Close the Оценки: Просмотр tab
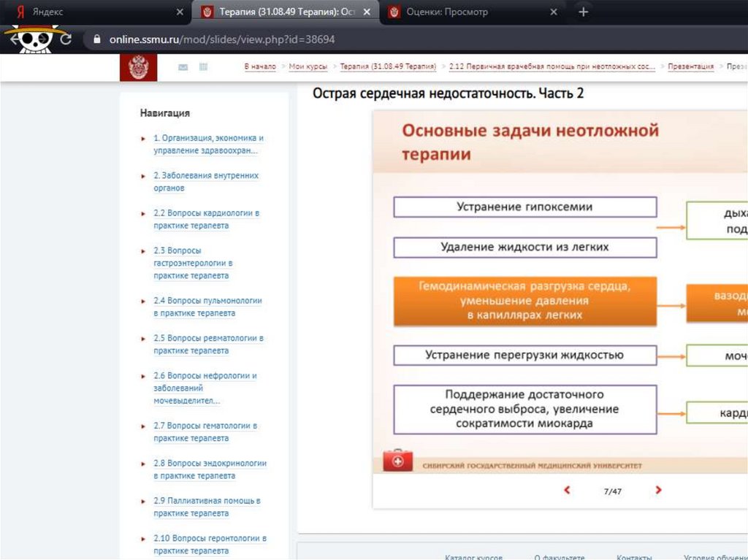Image resolution: width=748 pixels, height=560 pixels. click(554, 12)
